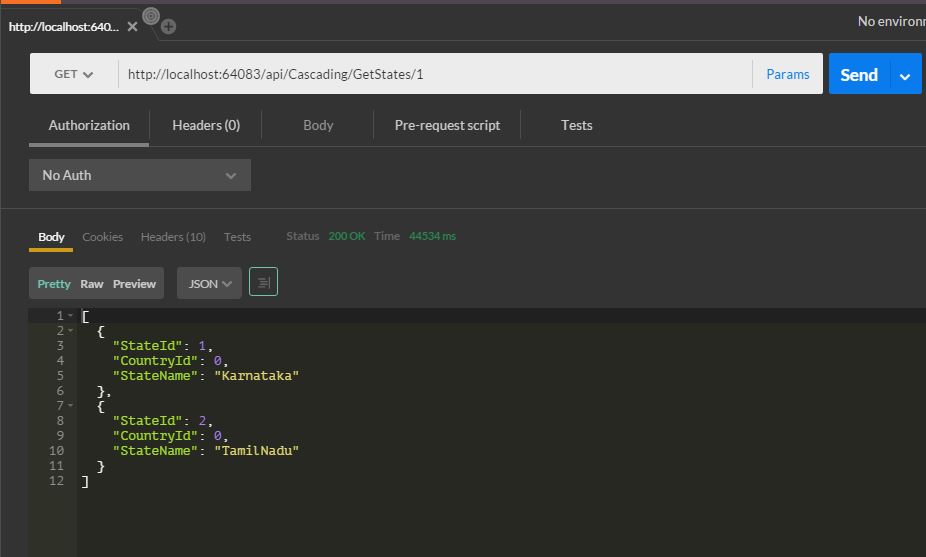Fold the first object at line 2
This screenshot has width=926, height=557.
pyautogui.click(x=70, y=331)
